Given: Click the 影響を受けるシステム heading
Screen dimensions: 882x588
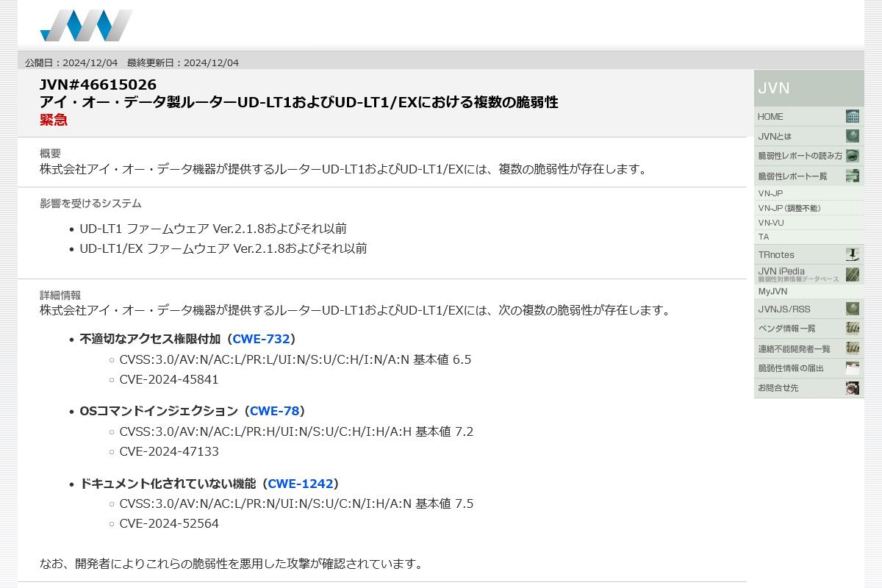Looking at the screenshot, I should tap(90, 204).
